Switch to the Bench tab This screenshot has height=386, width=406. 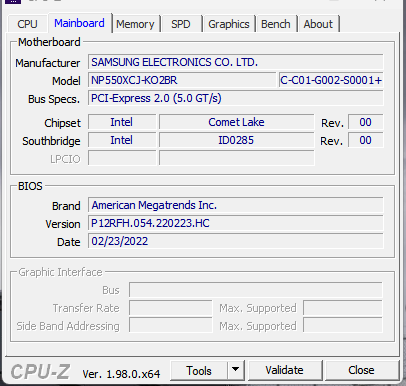pyautogui.click(x=276, y=24)
